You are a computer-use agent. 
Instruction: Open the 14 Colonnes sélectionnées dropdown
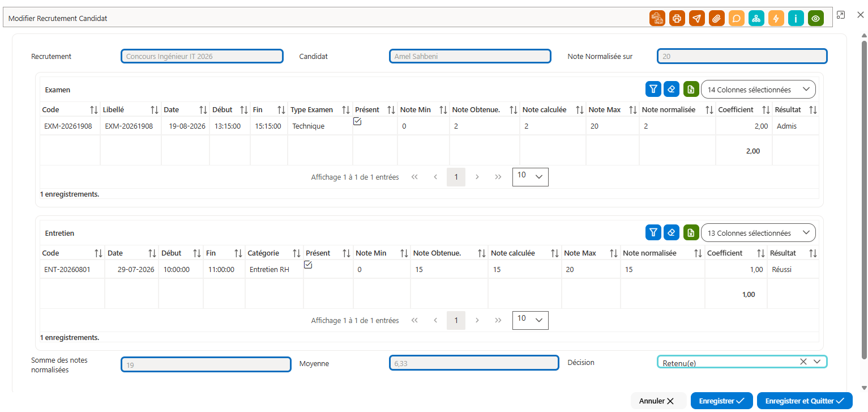tap(758, 90)
